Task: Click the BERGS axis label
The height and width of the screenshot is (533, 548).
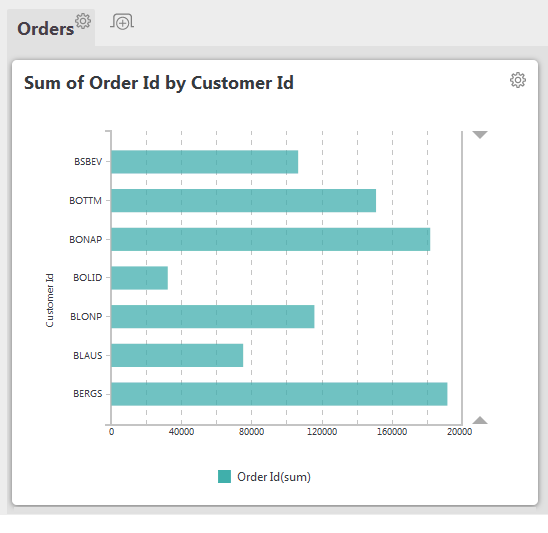Action: [x=88, y=394]
